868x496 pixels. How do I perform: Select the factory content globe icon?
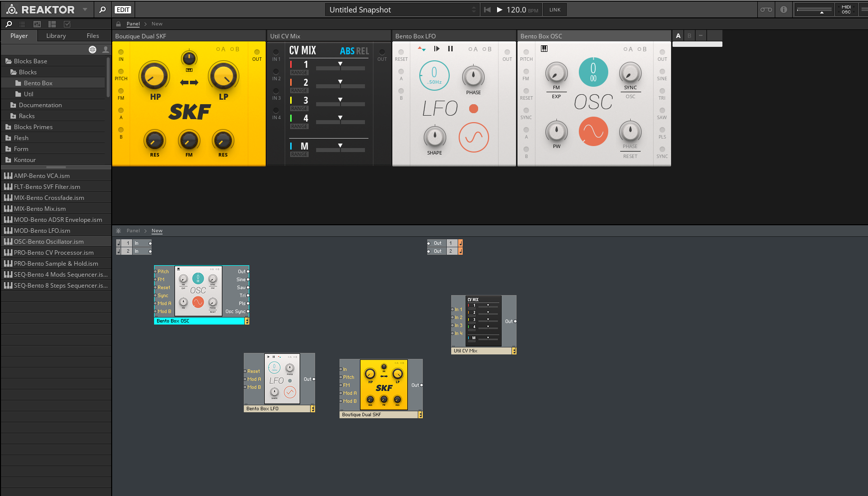pos(93,49)
